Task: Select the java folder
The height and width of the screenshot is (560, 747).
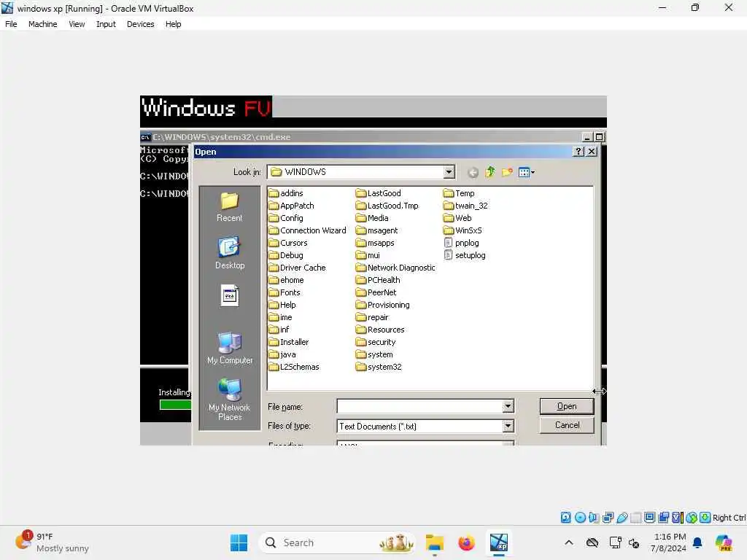Action: click(x=282, y=354)
